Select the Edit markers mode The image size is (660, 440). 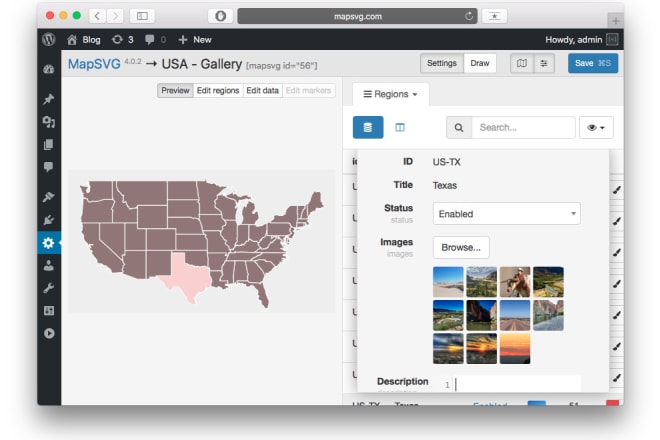tap(309, 91)
